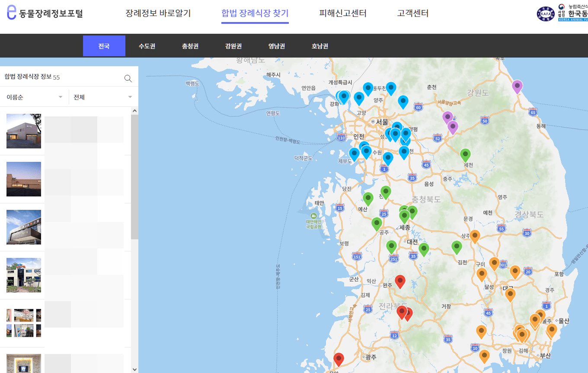Click the KAFA association logo
This screenshot has width=588, height=373.
(x=545, y=14)
